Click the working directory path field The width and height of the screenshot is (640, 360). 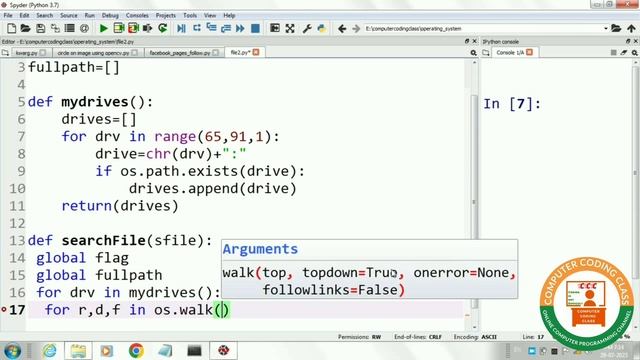point(483,29)
